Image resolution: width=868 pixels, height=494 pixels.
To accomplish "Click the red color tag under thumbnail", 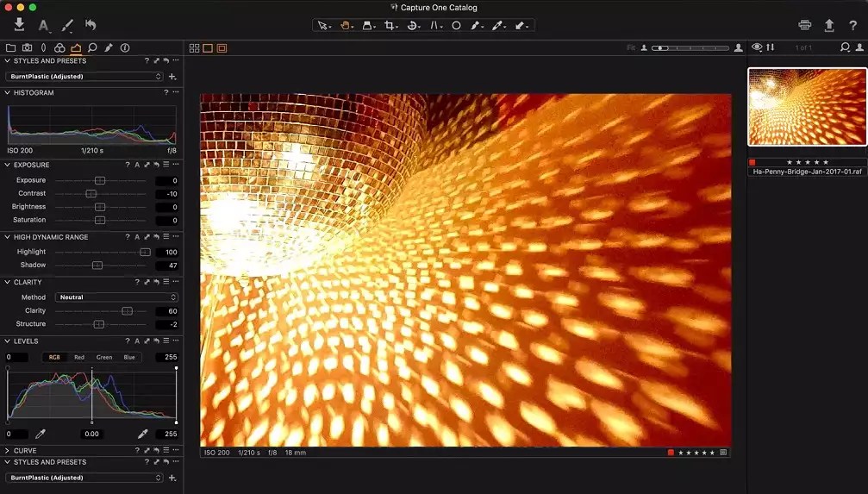I will [752, 162].
